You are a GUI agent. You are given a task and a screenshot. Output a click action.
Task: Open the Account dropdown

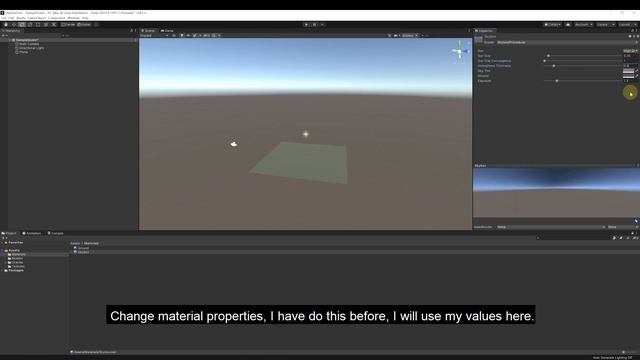(584, 24)
